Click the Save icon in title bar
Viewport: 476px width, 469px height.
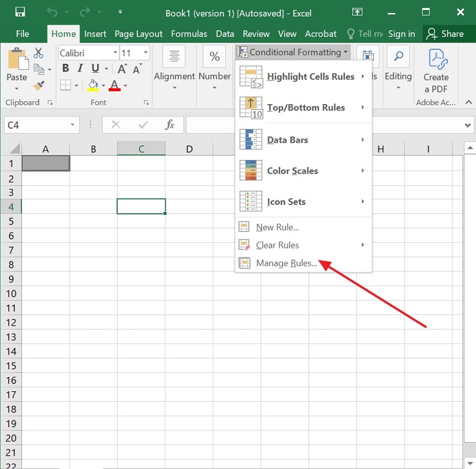pos(20,12)
